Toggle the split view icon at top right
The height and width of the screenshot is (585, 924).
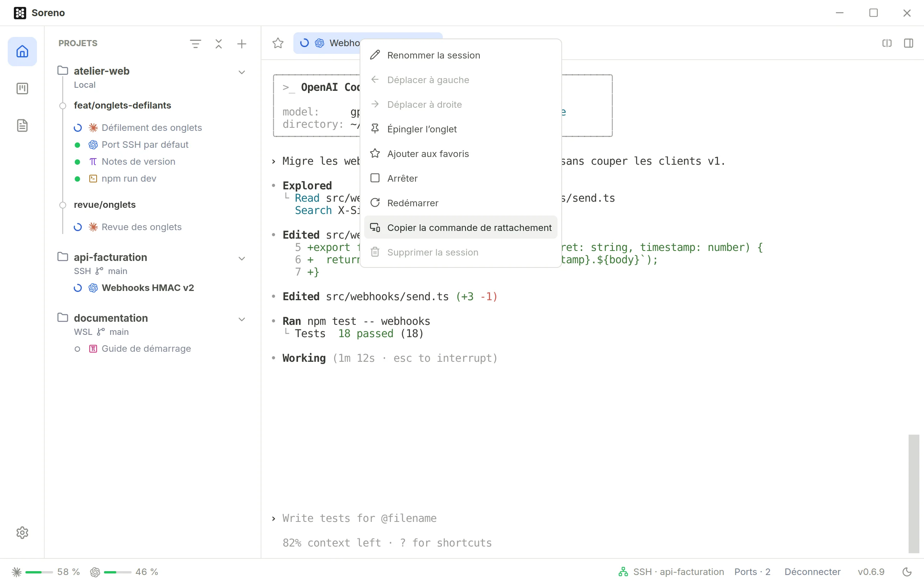[x=887, y=43]
